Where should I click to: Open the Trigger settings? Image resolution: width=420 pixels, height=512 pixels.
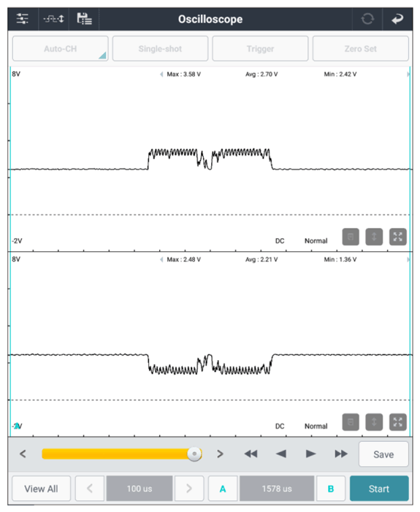pos(260,49)
